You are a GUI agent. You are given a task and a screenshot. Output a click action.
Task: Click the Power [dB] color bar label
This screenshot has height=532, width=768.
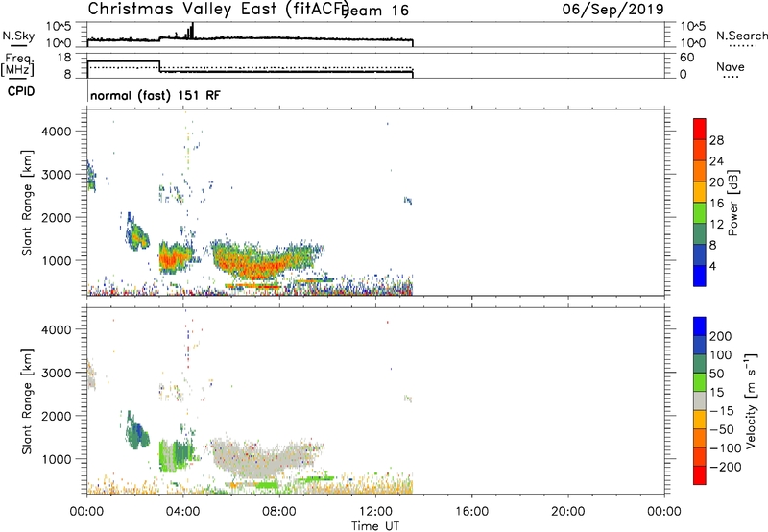click(732, 203)
